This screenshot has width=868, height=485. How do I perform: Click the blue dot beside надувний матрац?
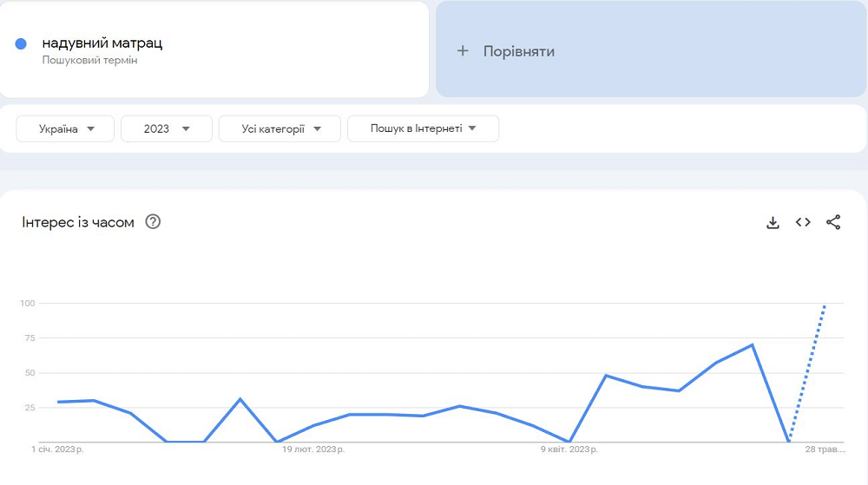coord(22,43)
